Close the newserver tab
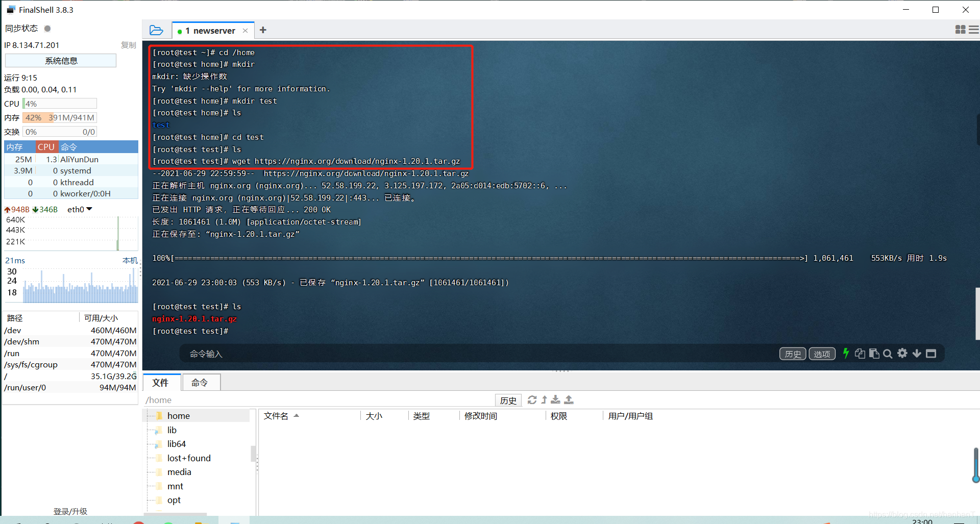Image resolution: width=980 pixels, height=524 pixels. pyautogui.click(x=246, y=31)
